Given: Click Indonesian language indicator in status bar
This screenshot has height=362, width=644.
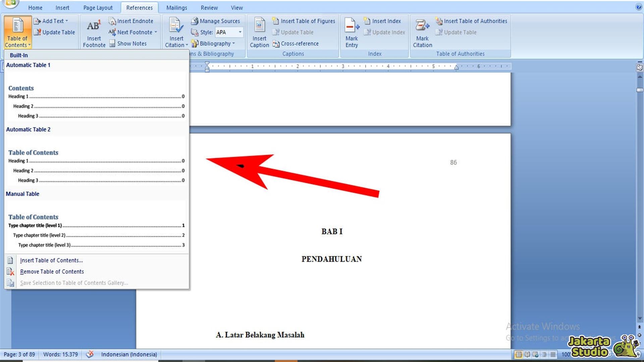Looking at the screenshot, I should pos(129,354).
